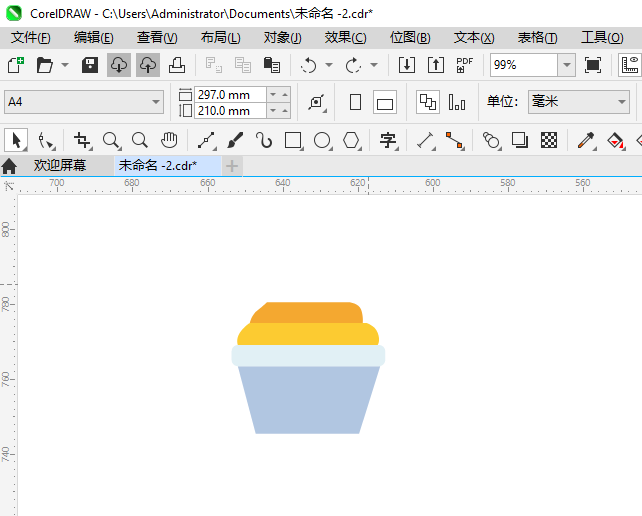Select the Color Eyedropper tool
Screen dimensions: 642x516
(x=588, y=140)
